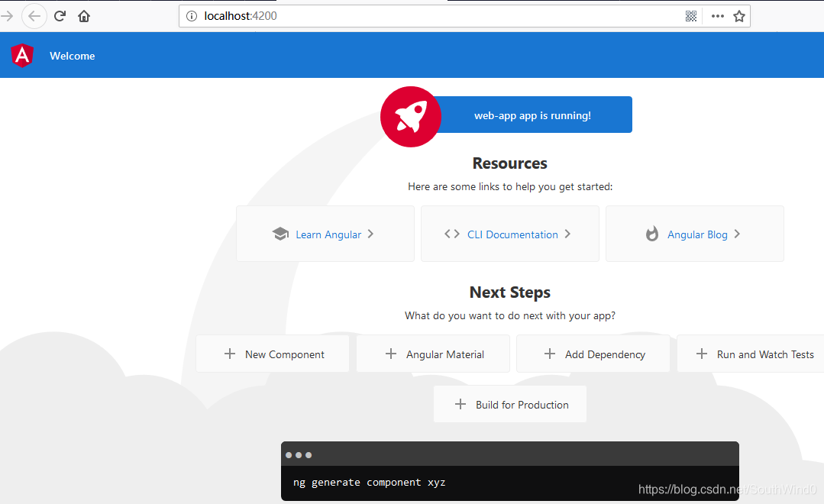
Task: Click the red rocket icon
Action: point(411,117)
